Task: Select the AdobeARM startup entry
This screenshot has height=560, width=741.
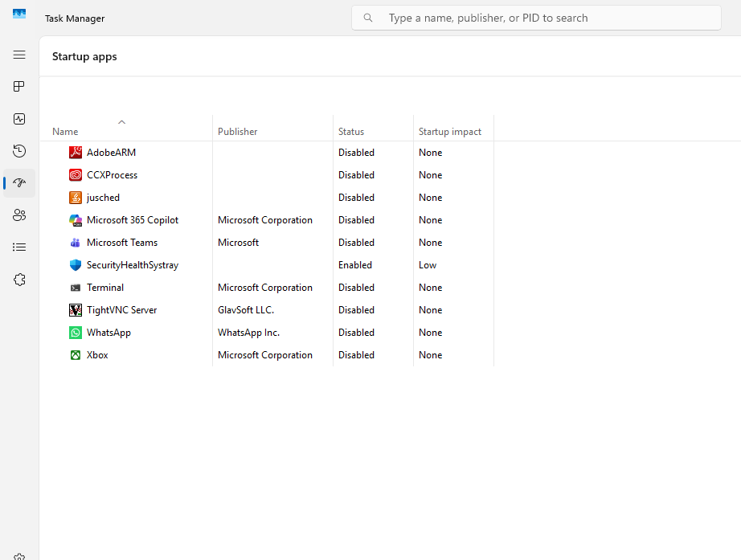Action: pyautogui.click(x=111, y=153)
